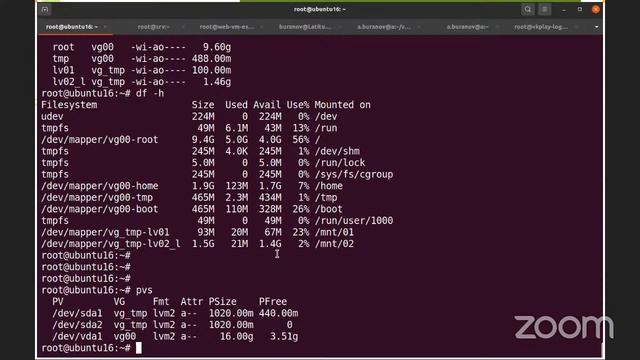Viewport: 640px width, 360px height.
Task: Switch to the root@web-vm-es tab
Action: [227, 27]
